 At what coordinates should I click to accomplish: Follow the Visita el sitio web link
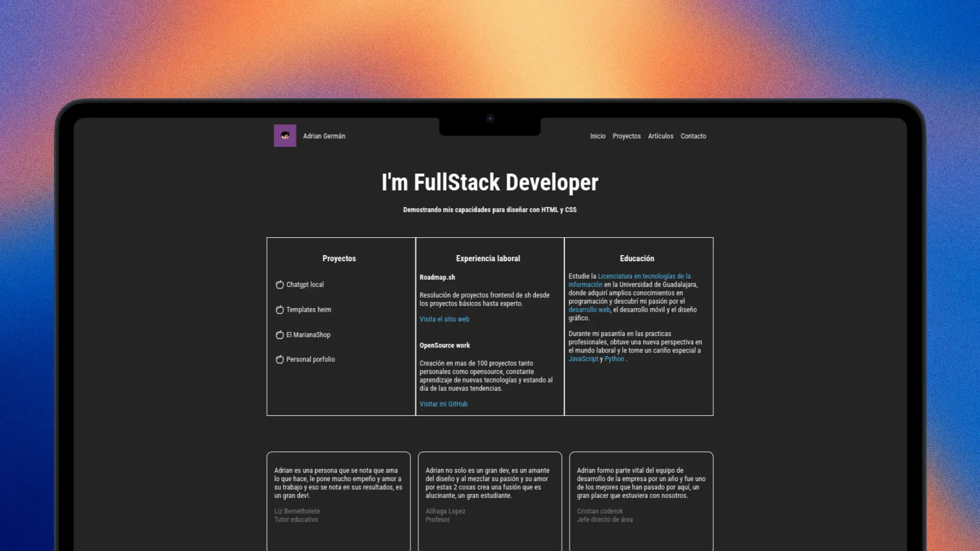click(x=445, y=319)
